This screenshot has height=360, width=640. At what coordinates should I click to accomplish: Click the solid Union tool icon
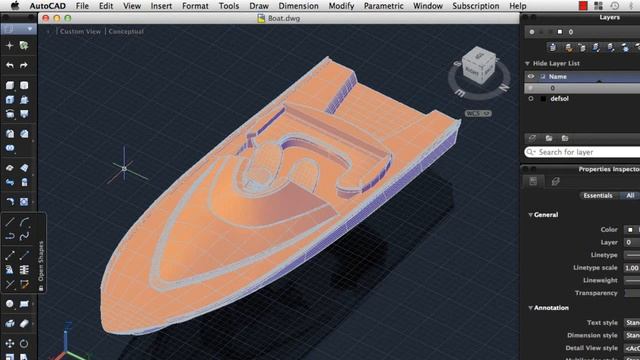pos(10,148)
